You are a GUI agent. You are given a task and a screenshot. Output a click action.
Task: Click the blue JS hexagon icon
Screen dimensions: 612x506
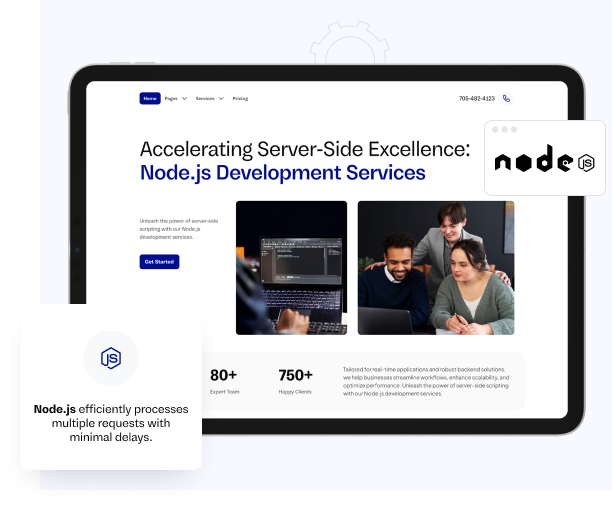pyautogui.click(x=111, y=358)
